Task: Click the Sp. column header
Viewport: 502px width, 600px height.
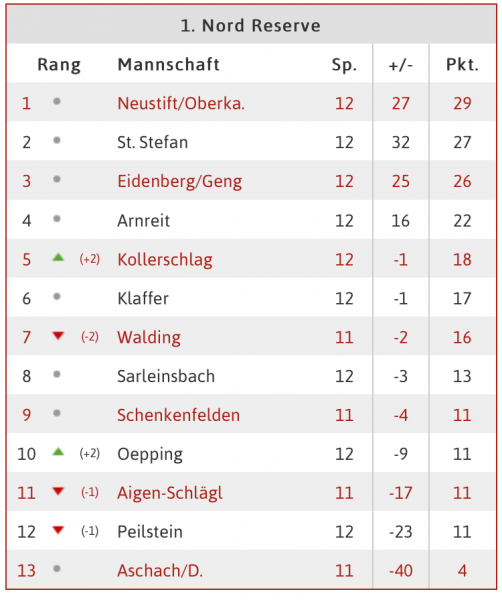Action: coord(344,65)
